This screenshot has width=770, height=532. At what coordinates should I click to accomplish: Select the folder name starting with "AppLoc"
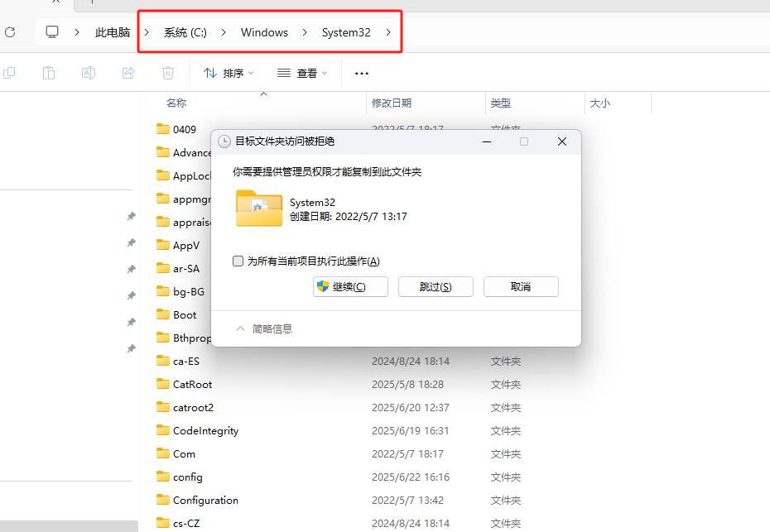coord(192,175)
